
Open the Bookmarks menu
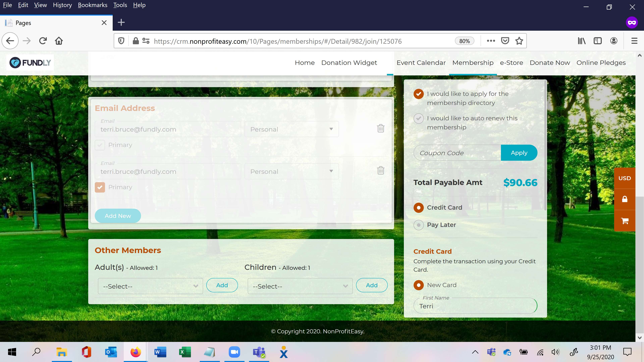point(93,5)
